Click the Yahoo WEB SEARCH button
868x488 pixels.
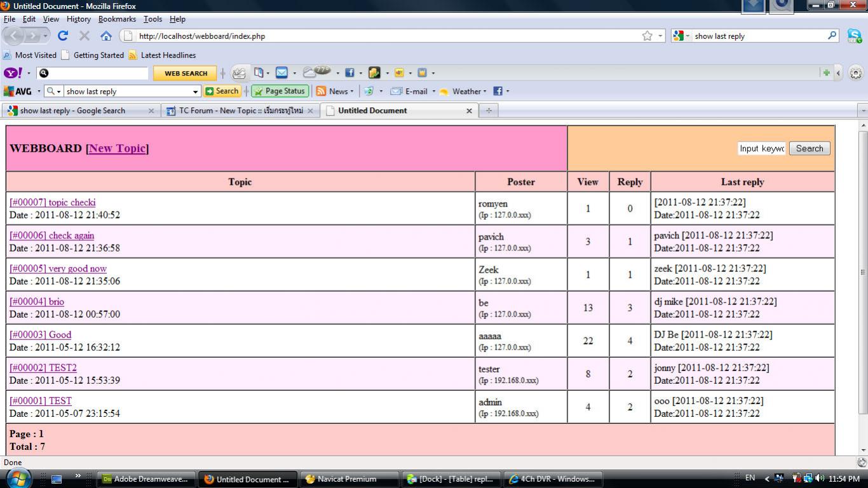click(186, 73)
